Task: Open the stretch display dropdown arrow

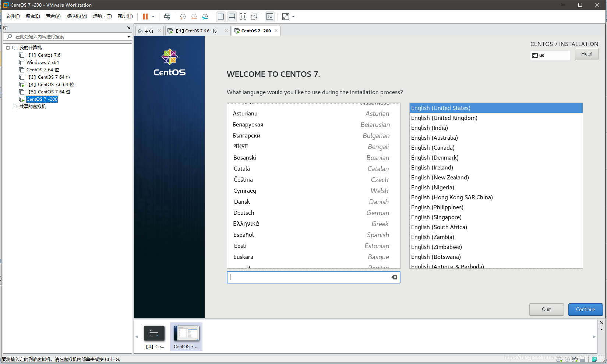Action: click(293, 17)
